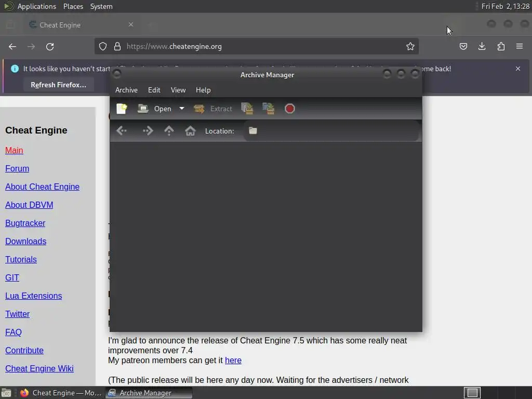
Task: Expand the Open recent archives dropdown arrow
Action: [182, 109]
